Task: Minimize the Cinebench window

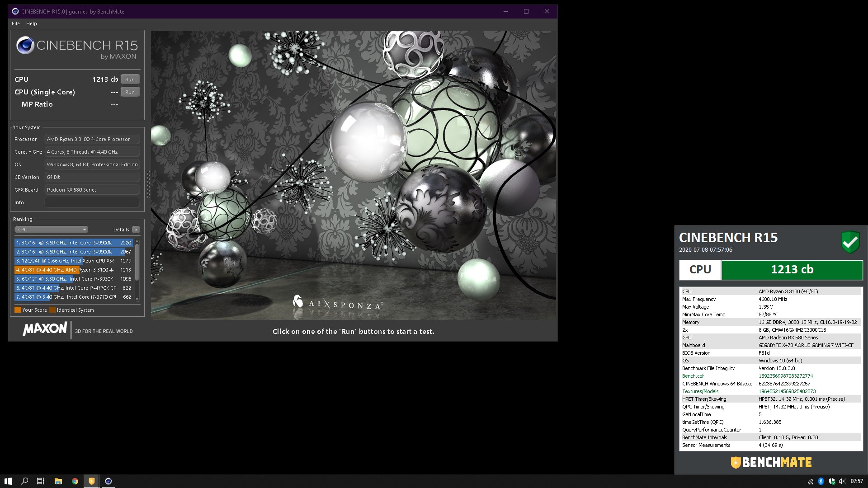Action: point(506,11)
